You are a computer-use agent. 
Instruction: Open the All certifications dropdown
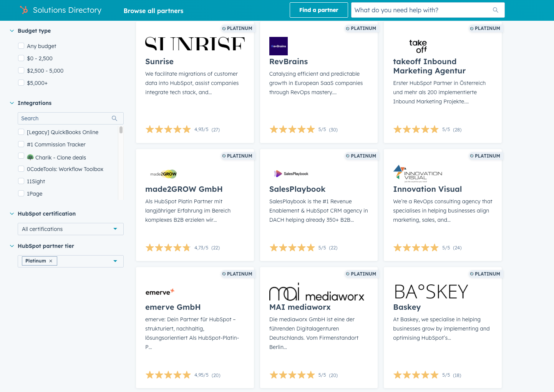(71, 229)
